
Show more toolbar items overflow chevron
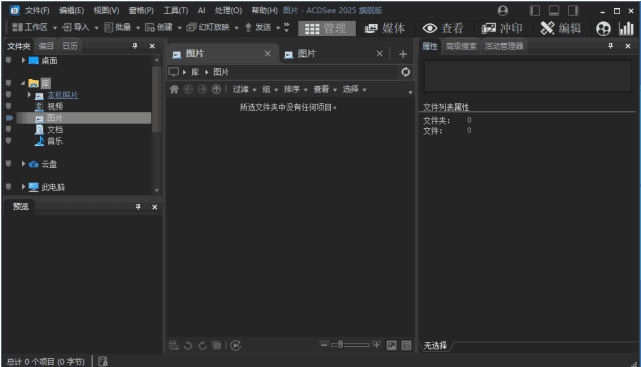pyautogui.click(x=287, y=27)
